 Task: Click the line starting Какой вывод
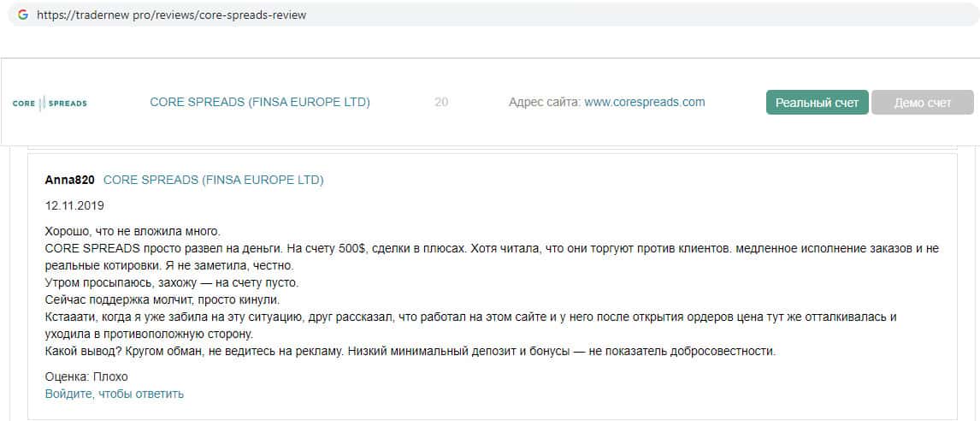tap(410, 351)
